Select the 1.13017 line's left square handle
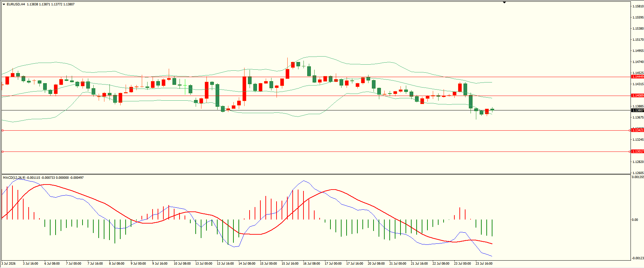The height and width of the screenshot is (268, 644). click(x=2, y=152)
